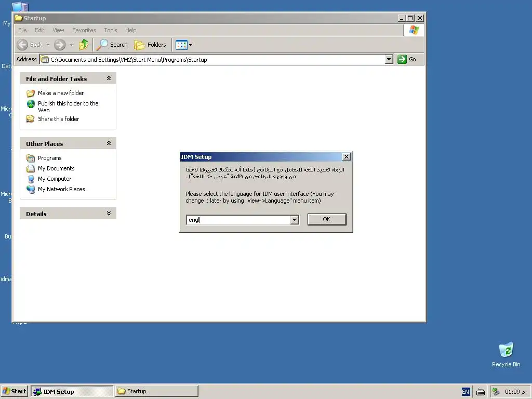Click the address bar folder icon
This screenshot has width=532, height=399.
[45, 59]
